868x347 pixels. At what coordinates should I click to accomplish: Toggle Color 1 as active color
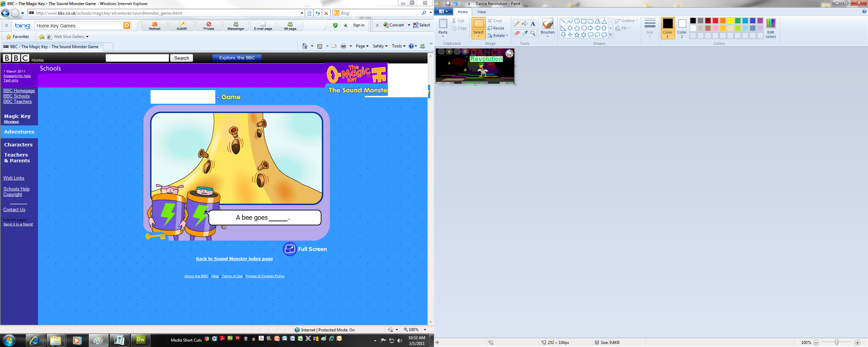[668, 28]
